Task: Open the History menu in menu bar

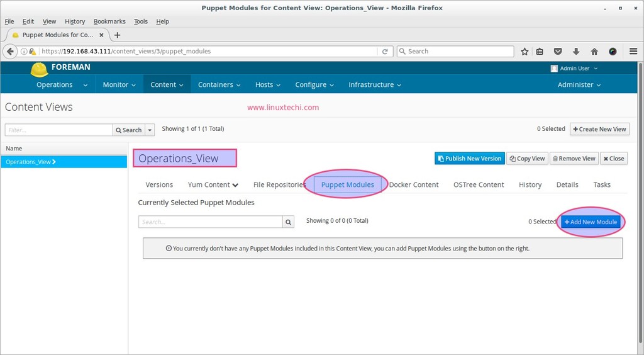Action: (75, 21)
